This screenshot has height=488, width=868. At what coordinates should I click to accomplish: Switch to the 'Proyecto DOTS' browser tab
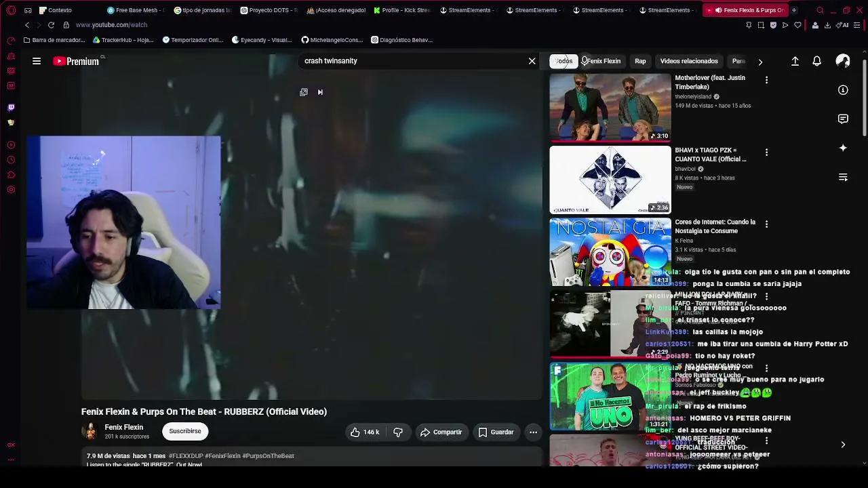coord(269,10)
